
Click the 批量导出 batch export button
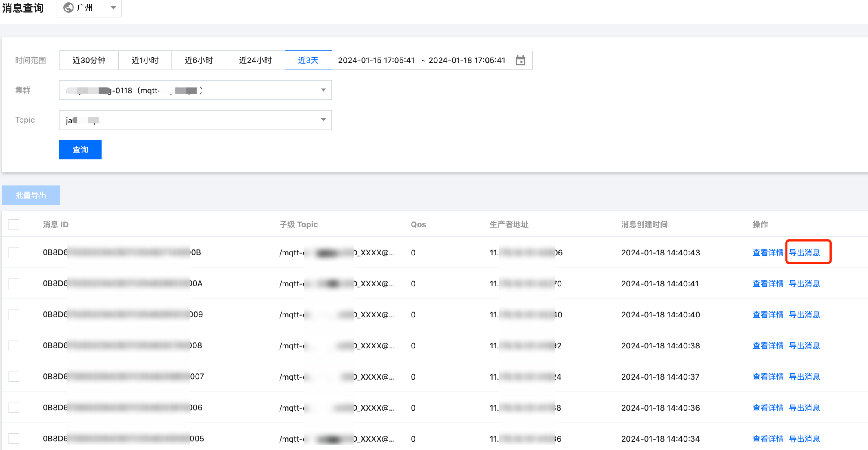31,195
